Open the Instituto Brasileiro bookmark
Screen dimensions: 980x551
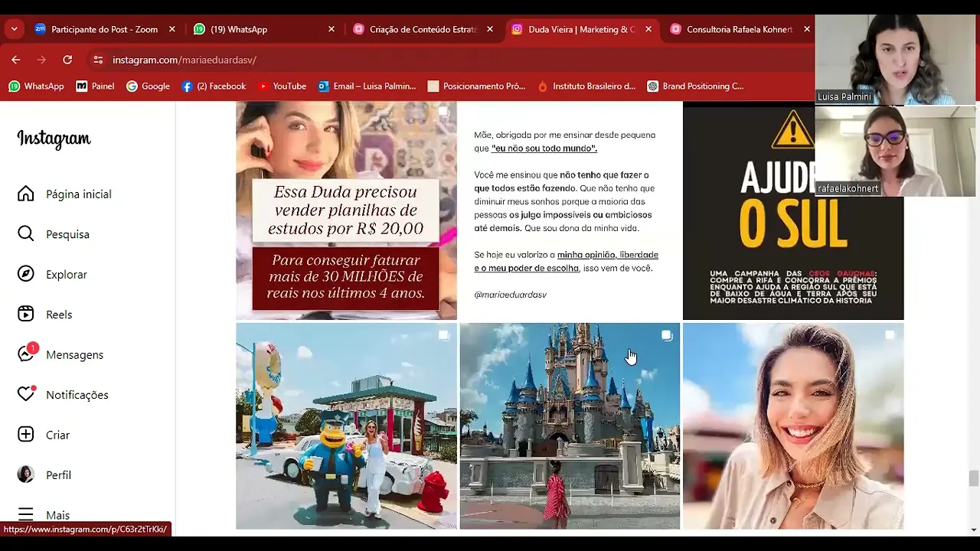(586, 86)
